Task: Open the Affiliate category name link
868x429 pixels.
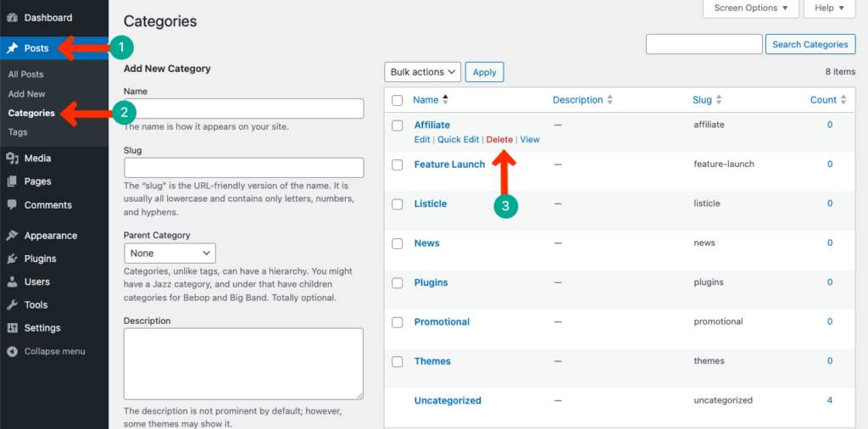Action: (x=431, y=125)
